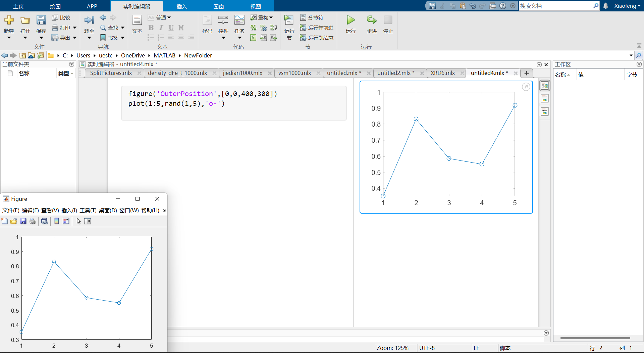Click the UTF-8 encoding entry in the status bar
The image size is (644, 353).
[x=427, y=348]
